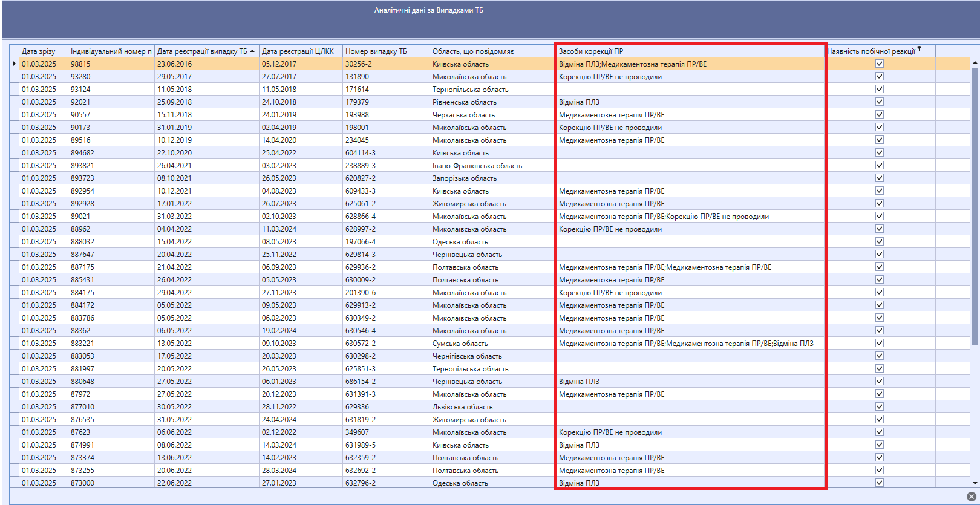Uncheck the checkbox in row 93124
The image size is (980, 505).
[880, 89]
